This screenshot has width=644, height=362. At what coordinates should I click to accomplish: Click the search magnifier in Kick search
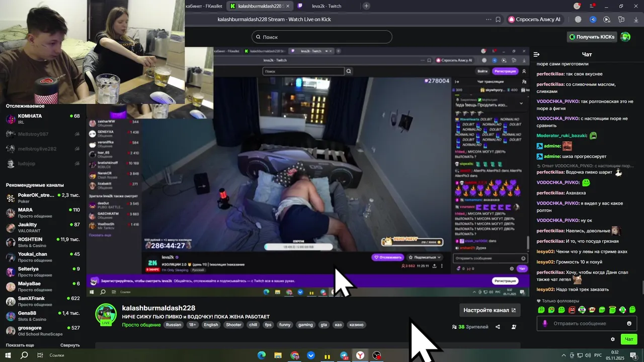click(258, 37)
